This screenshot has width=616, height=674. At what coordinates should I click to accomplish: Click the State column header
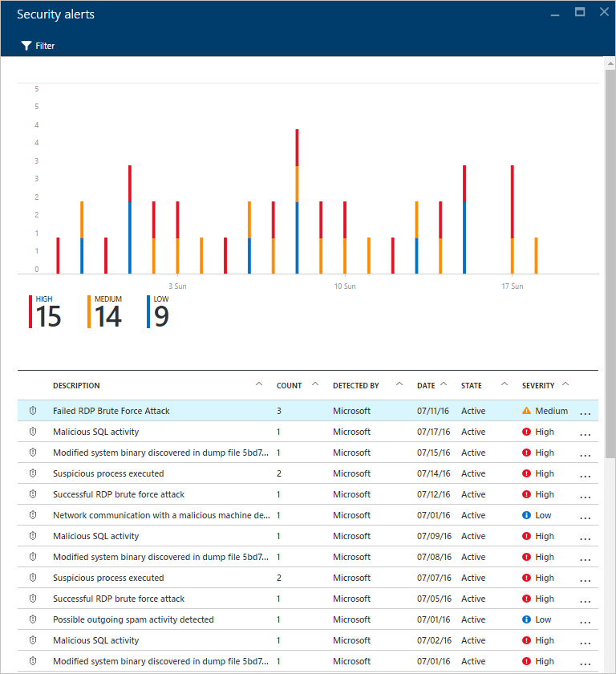coord(472,386)
